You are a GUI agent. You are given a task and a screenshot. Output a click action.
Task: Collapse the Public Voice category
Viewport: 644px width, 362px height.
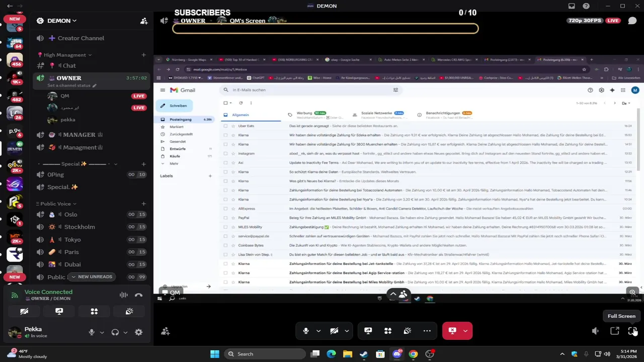(56, 204)
